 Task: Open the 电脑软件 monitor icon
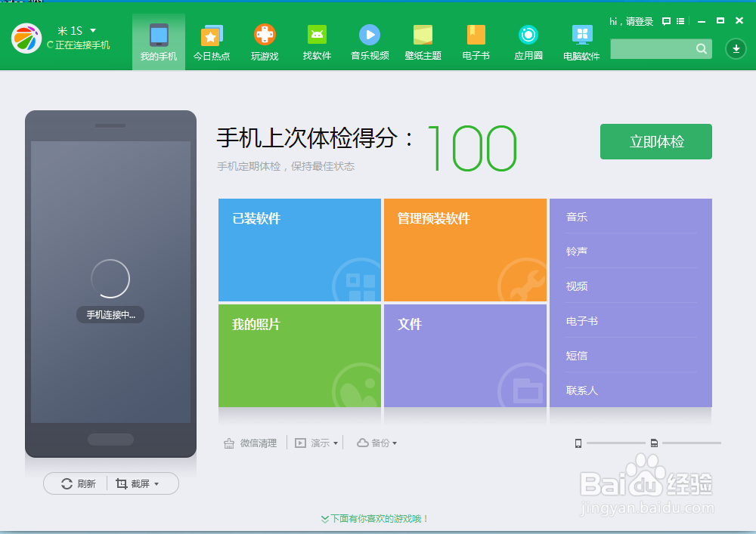(582, 35)
